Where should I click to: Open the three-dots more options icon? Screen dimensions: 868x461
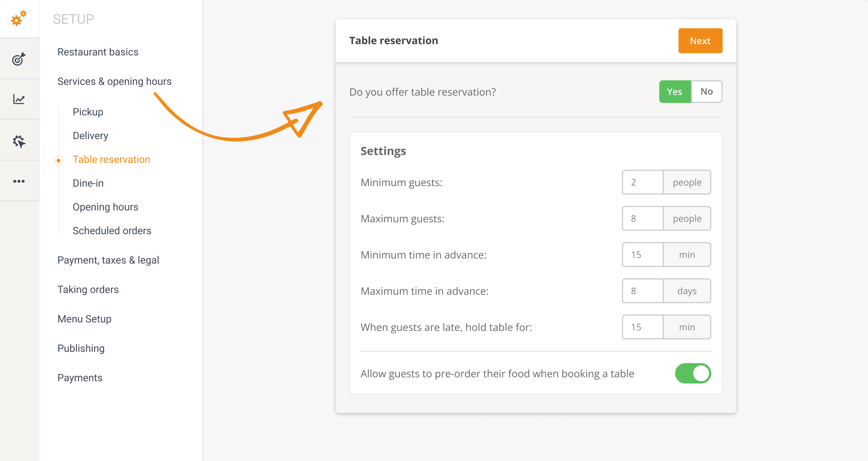[x=19, y=181]
